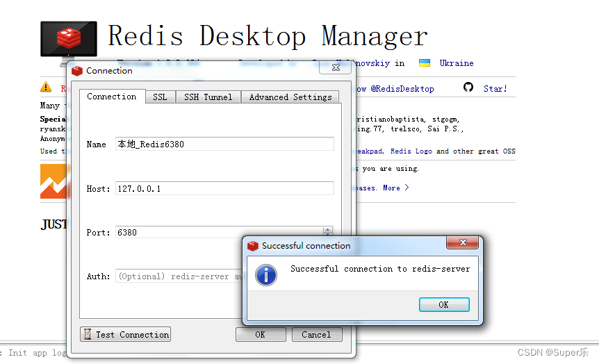Image resolution: width=599 pixels, height=364 pixels.
Task: Click 'Successful connection to redis-server' message
Action: 380,269
